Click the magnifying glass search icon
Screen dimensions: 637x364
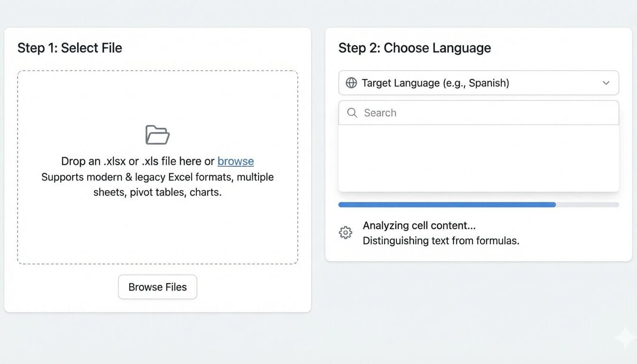pos(352,113)
